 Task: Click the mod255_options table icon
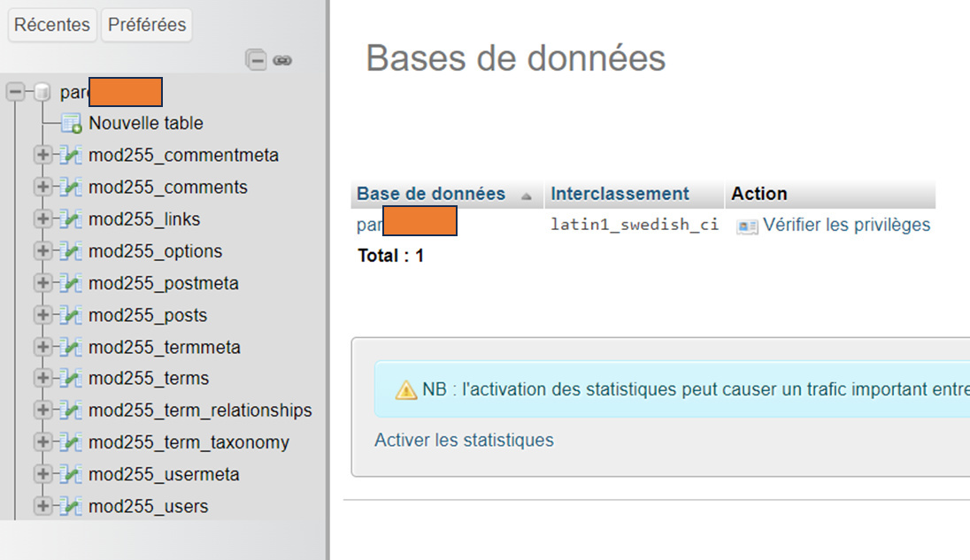click(71, 251)
